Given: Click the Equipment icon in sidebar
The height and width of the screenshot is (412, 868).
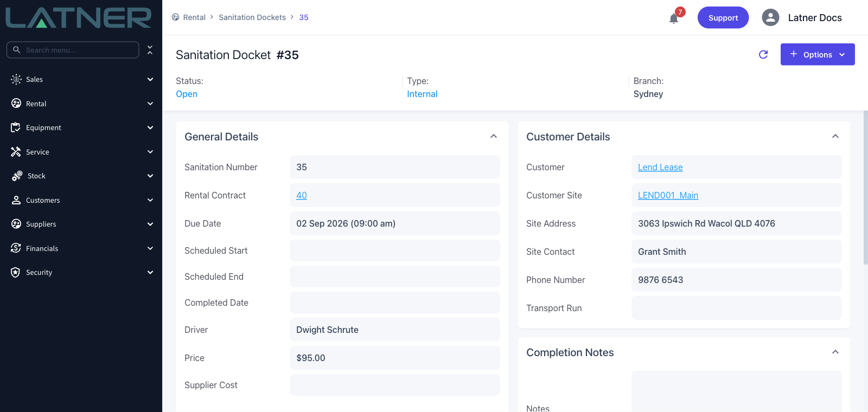Looking at the screenshot, I should tap(16, 127).
